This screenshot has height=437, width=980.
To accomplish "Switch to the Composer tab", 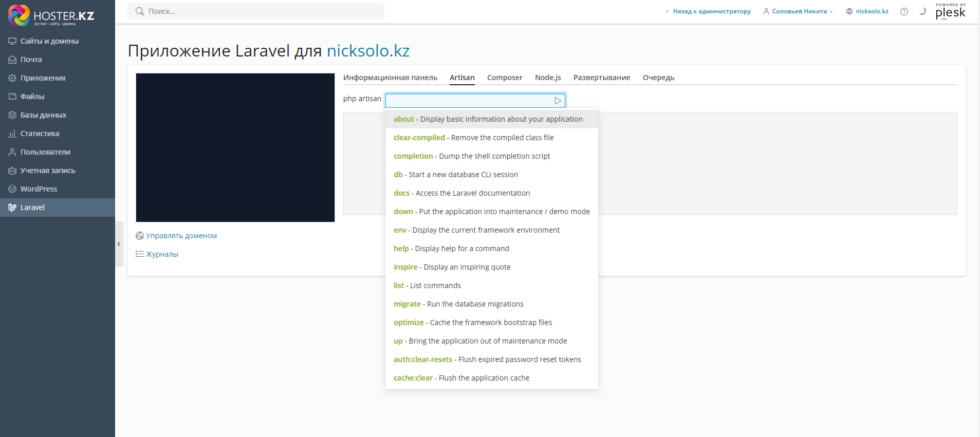I will (504, 78).
